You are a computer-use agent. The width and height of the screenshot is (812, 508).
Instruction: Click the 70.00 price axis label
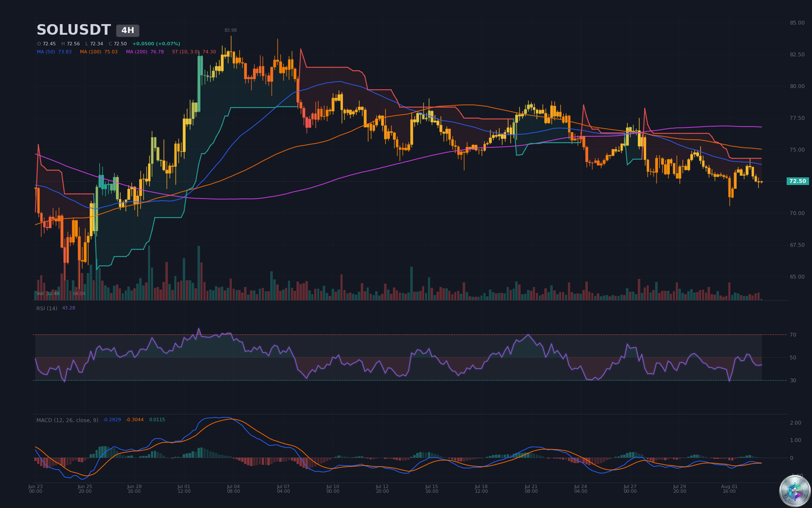click(797, 213)
